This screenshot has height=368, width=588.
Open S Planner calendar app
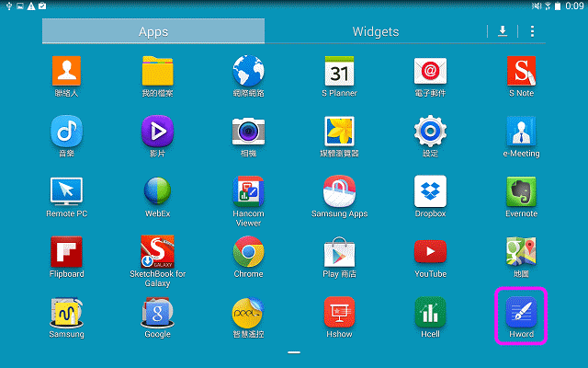(339, 72)
